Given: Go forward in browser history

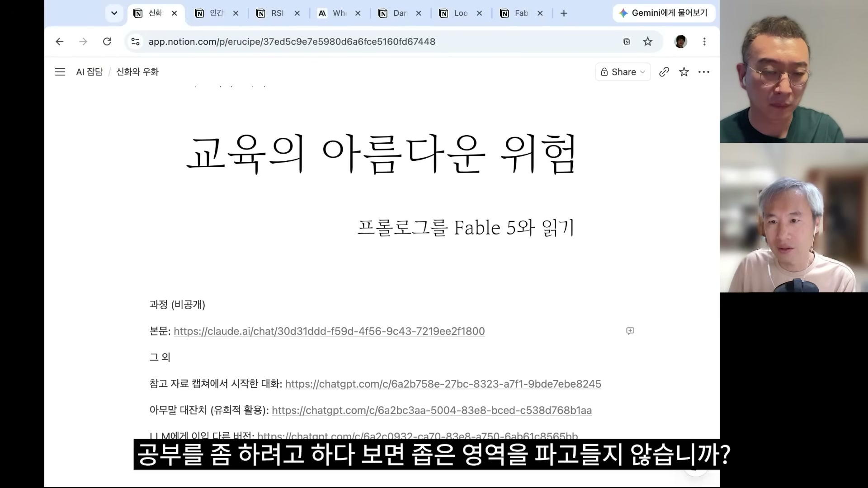Looking at the screenshot, I should 83,42.
